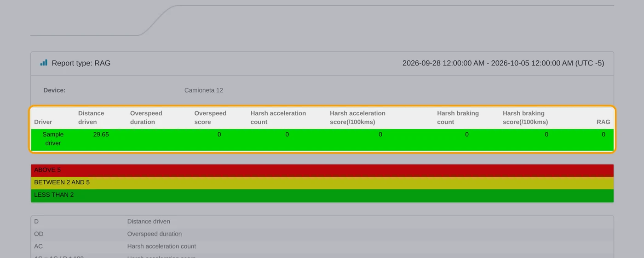The image size is (644, 258).
Task: Select the Sample driver row cell
Action: point(53,139)
